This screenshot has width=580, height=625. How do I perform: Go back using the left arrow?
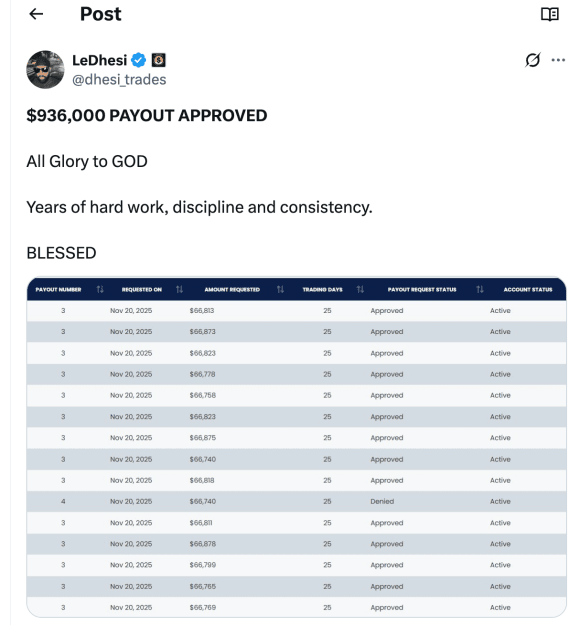pyautogui.click(x=36, y=14)
